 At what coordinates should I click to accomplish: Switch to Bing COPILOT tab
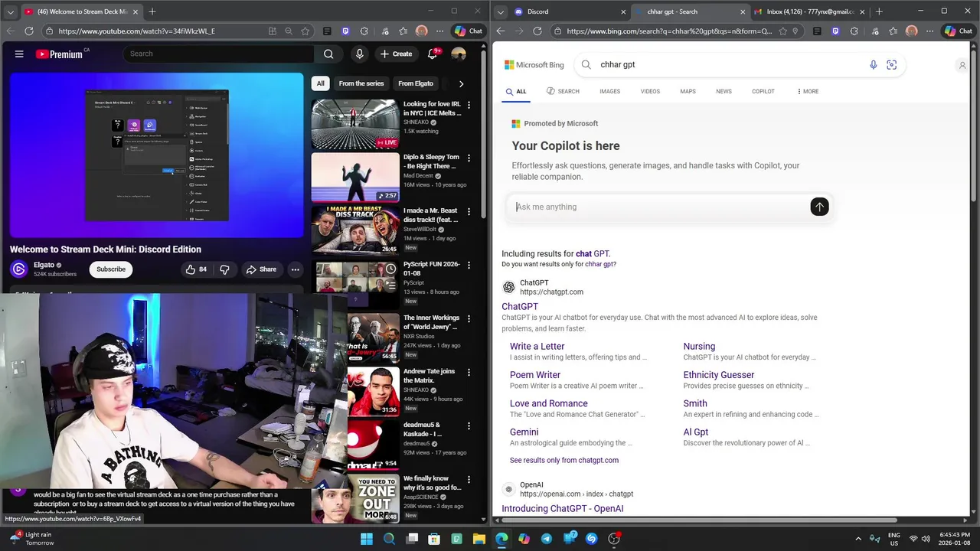click(x=763, y=91)
